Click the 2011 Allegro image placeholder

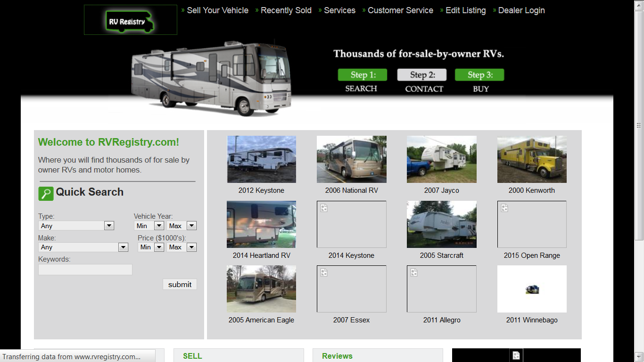[x=442, y=289]
